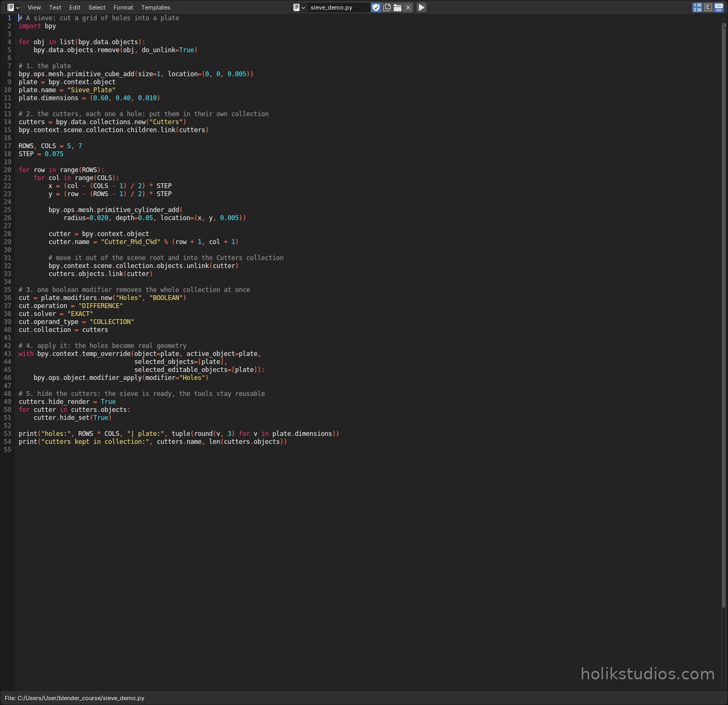The height and width of the screenshot is (705, 728).
Task: Click line number 25 in the gutter
Action: tap(7, 210)
